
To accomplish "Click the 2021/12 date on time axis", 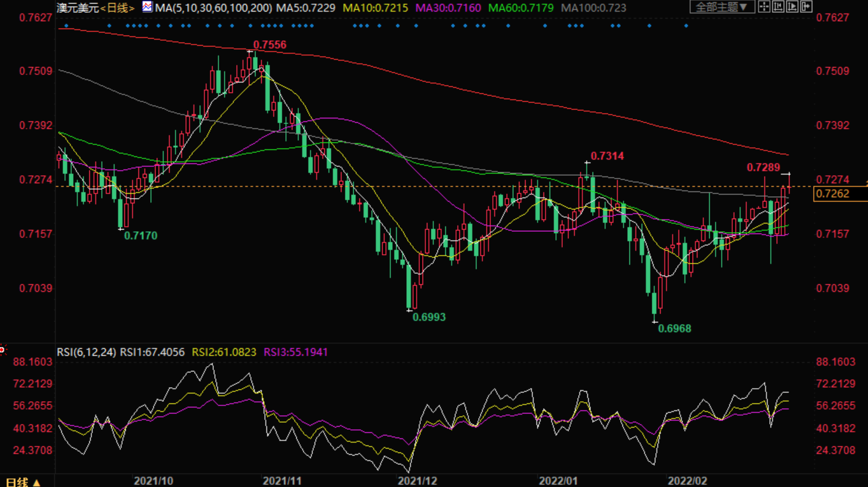I will [x=417, y=481].
